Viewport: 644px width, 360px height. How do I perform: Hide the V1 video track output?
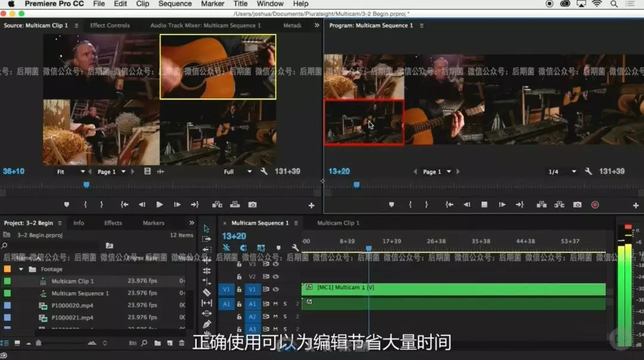tap(276, 290)
